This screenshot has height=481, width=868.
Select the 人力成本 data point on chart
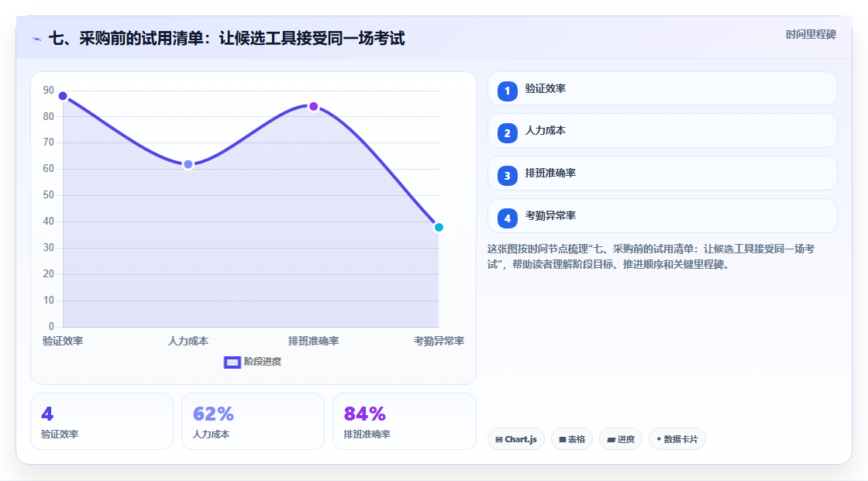(188, 164)
